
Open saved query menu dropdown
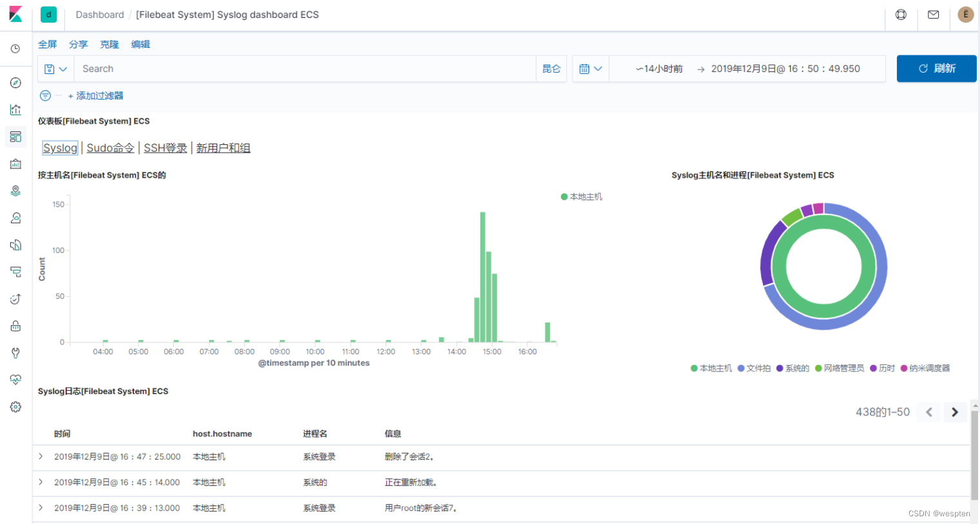(56, 69)
